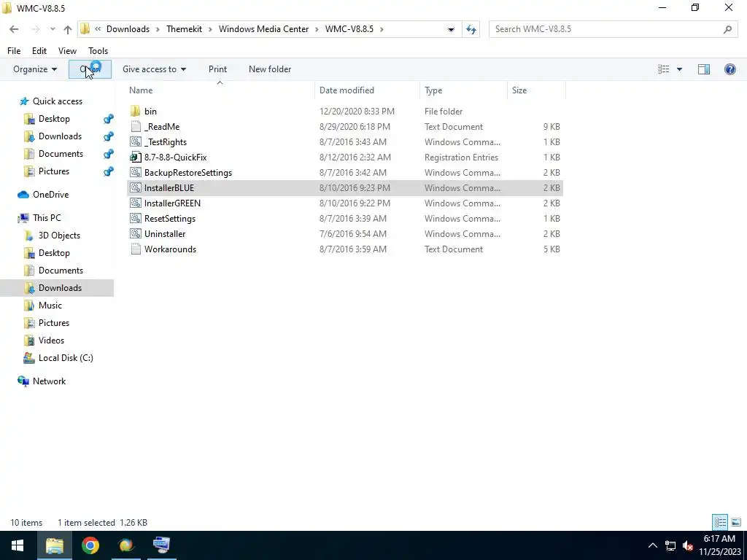Open Google Chrome from the taskbar

[90, 545]
